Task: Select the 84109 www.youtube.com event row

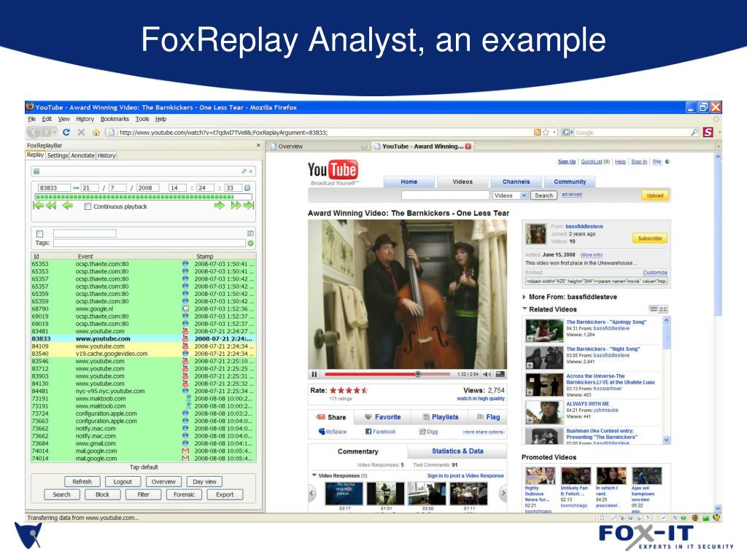Action: pos(143,346)
